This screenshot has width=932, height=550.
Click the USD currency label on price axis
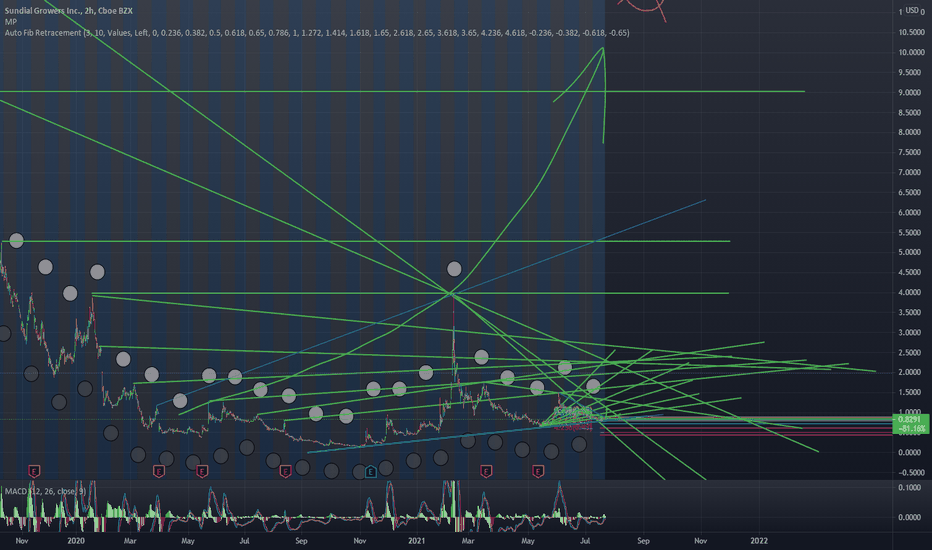[912, 10]
